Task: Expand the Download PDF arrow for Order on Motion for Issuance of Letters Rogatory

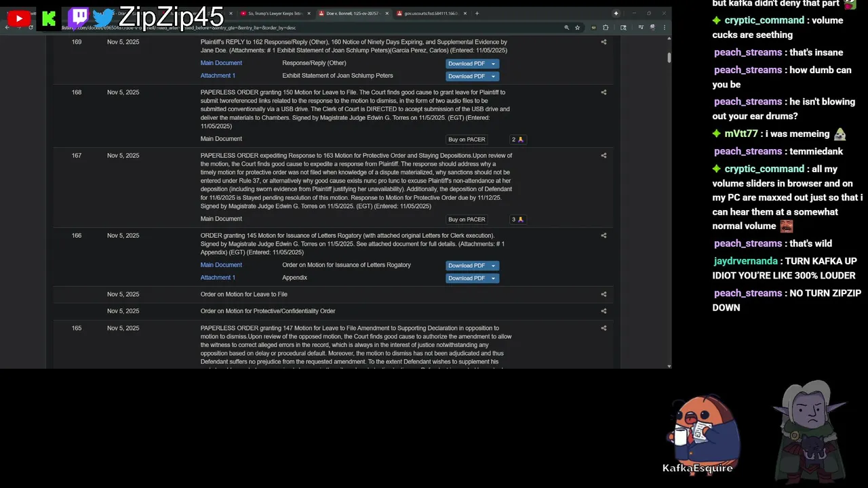Action: tap(494, 266)
